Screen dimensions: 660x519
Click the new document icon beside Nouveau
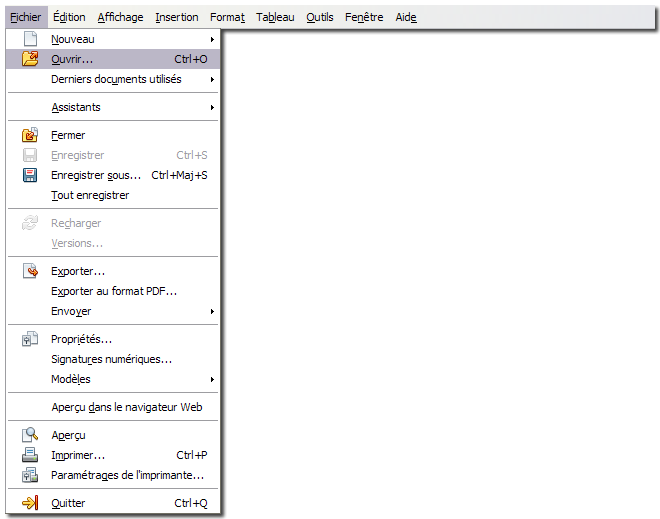click(30, 39)
